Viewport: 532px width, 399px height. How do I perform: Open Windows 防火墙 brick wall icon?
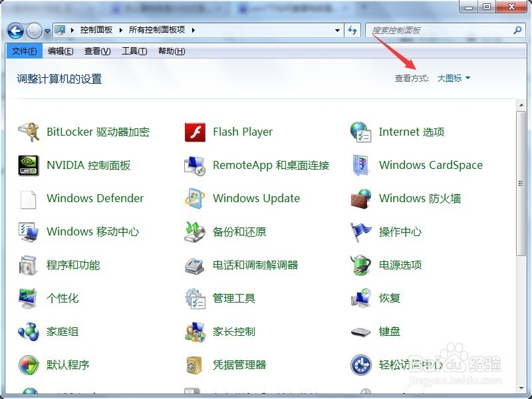click(360, 198)
